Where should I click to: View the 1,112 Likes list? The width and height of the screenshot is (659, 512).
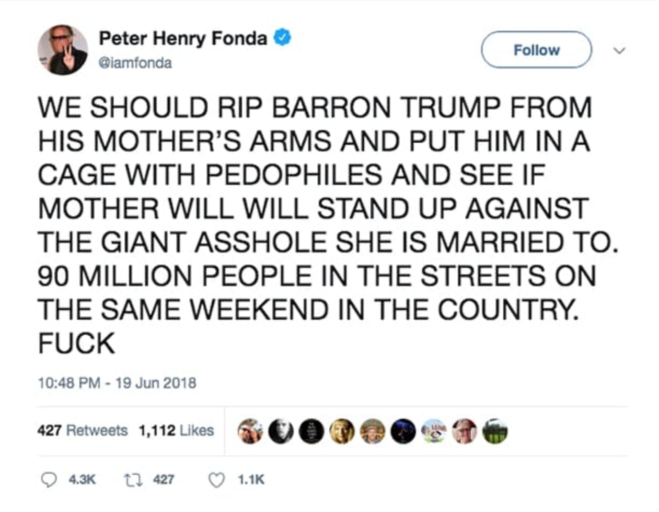pos(176,430)
